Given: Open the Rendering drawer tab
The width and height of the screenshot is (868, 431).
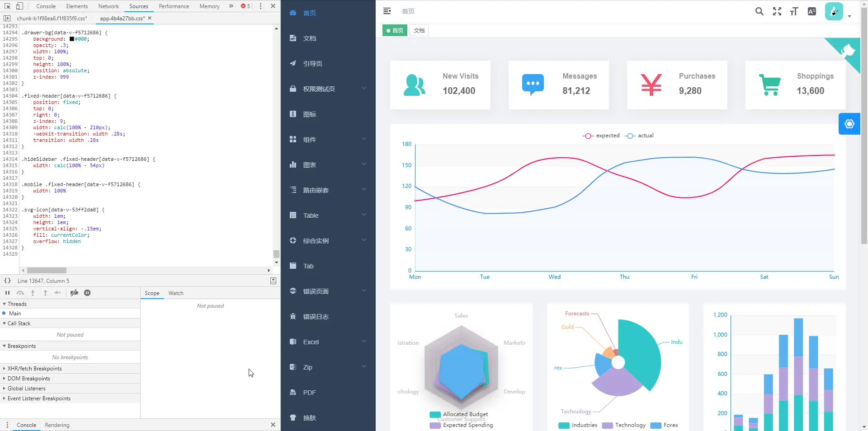Looking at the screenshot, I should point(57,425).
